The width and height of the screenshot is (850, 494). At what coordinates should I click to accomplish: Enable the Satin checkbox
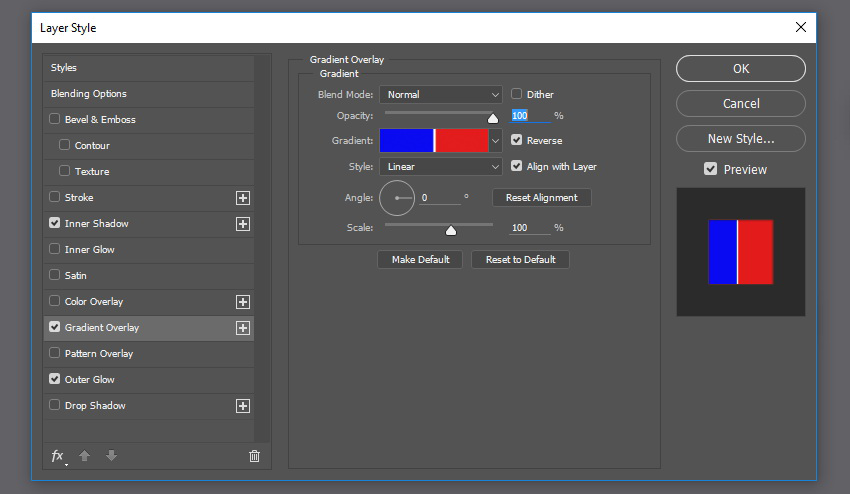(54, 275)
